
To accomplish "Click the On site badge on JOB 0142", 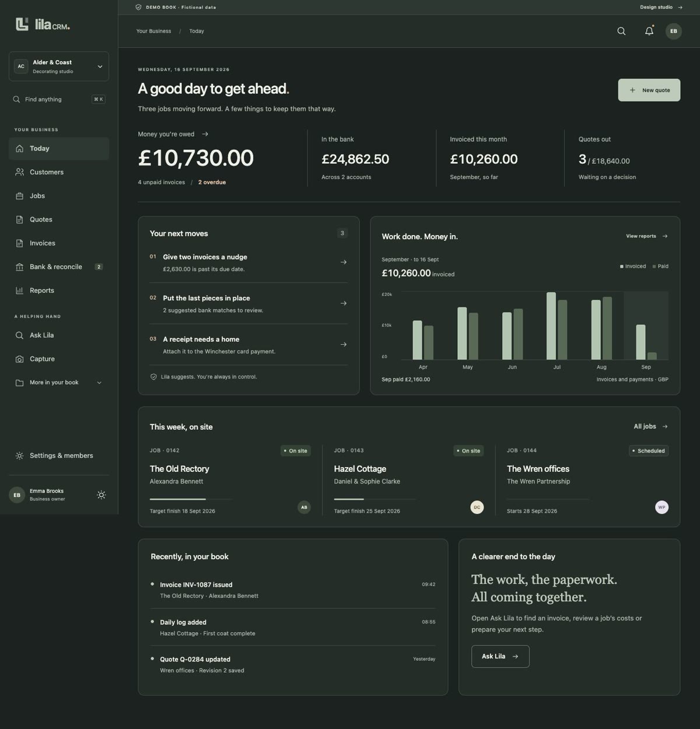I will coord(296,451).
